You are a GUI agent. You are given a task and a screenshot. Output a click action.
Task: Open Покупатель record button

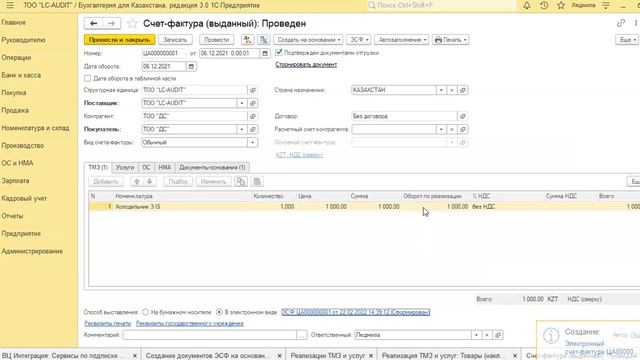[253, 129]
